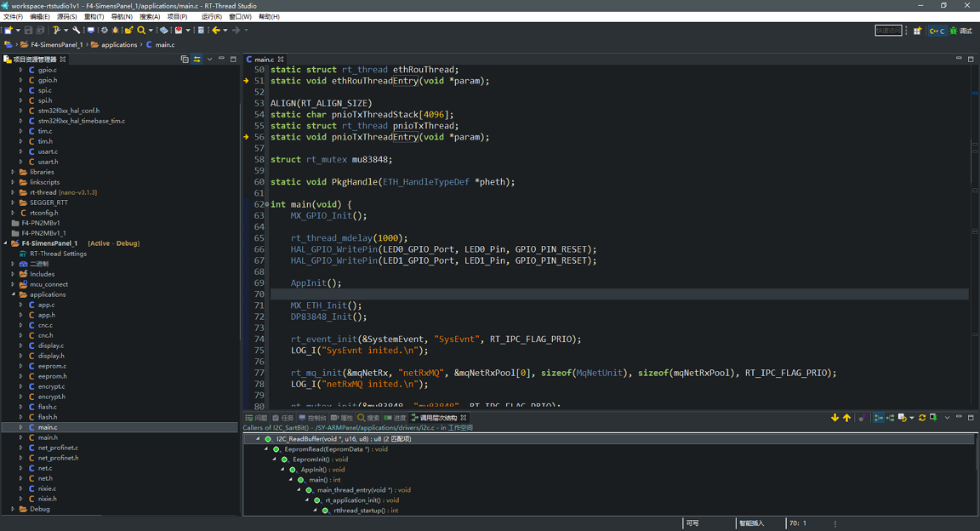Open the 项目(P) menu
This screenshot has height=531, width=980.
(x=178, y=17)
